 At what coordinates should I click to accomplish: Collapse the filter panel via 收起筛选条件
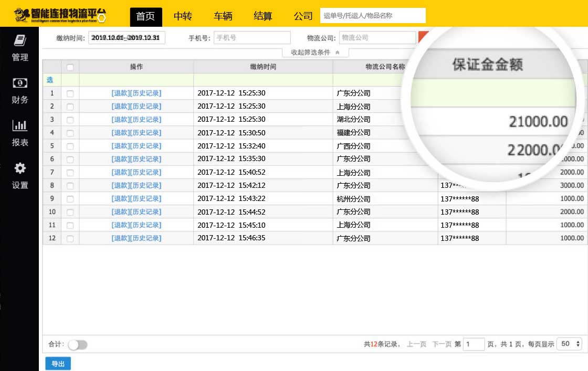315,52
